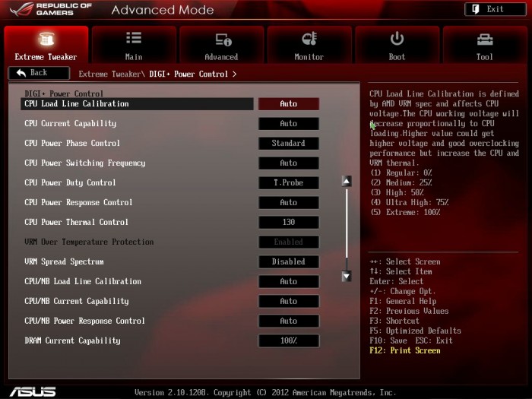Click the Monitor tab gauge icon
The width and height of the screenshot is (532, 399).
click(x=309, y=39)
